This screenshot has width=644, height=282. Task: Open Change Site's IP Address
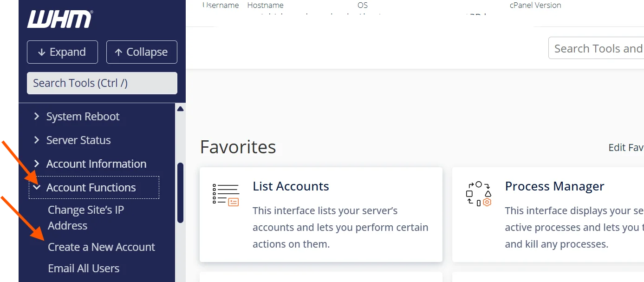point(86,217)
